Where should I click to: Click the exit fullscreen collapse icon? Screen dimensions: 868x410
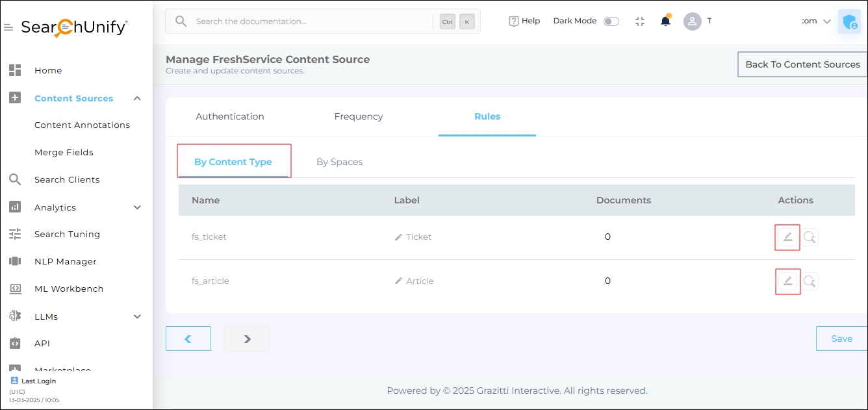pos(640,21)
